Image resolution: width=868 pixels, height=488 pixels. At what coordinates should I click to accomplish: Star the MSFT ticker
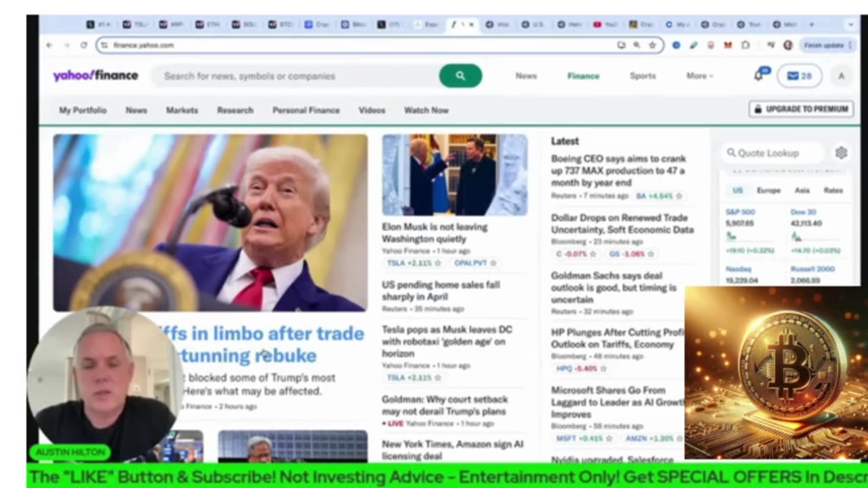608,439
